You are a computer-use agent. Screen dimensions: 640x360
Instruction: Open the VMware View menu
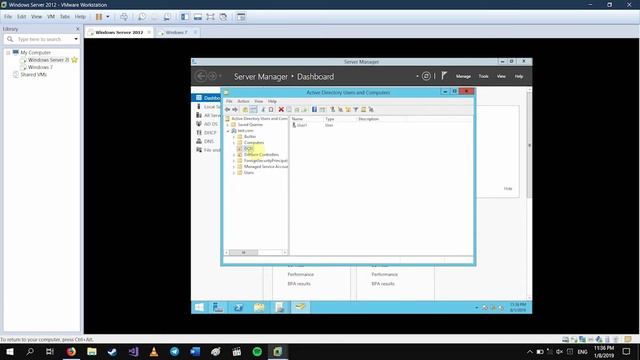(x=37, y=17)
